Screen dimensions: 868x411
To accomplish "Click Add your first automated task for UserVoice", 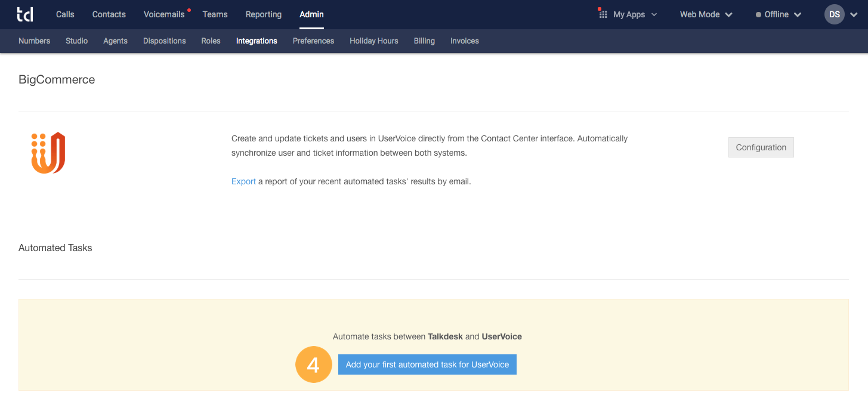I will [x=427, y=364].
